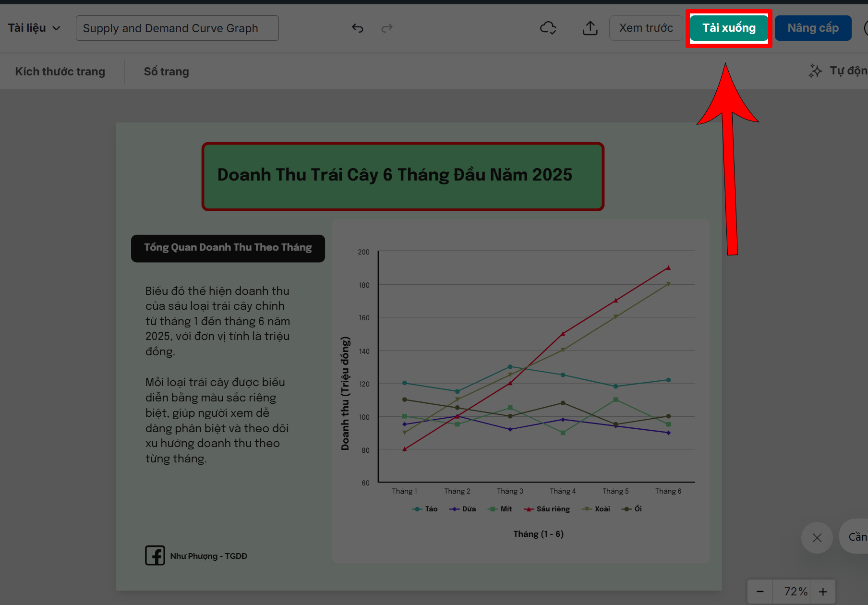Click the Sầu riêng legend entry
Viewport: 868px width, 605px height.
click(547, 509)
